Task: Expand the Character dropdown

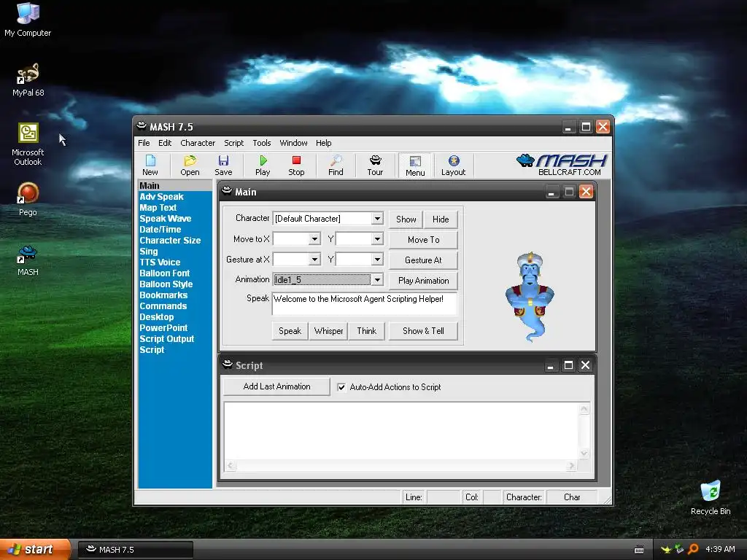Action: click(x=377, y=219)
